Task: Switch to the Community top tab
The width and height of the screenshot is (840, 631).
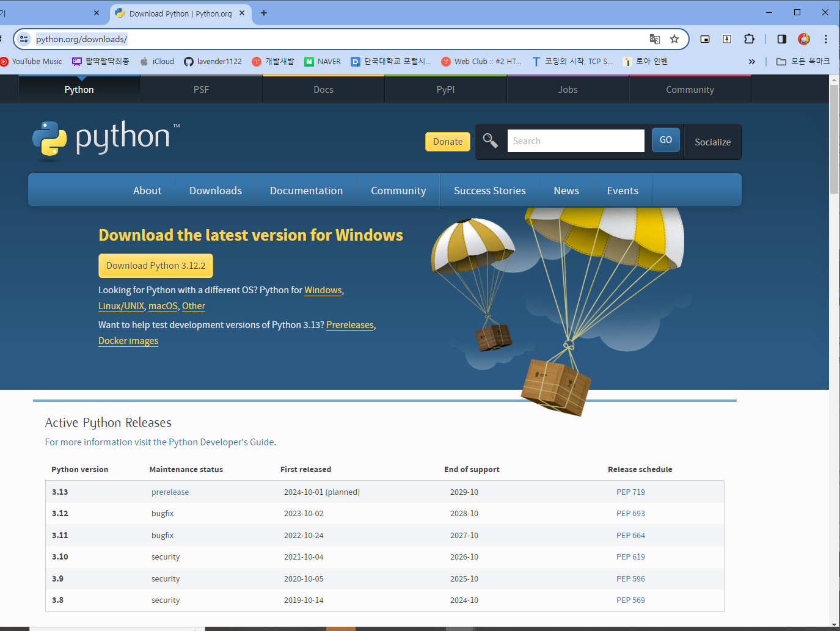Action: [x=690, y=89]
